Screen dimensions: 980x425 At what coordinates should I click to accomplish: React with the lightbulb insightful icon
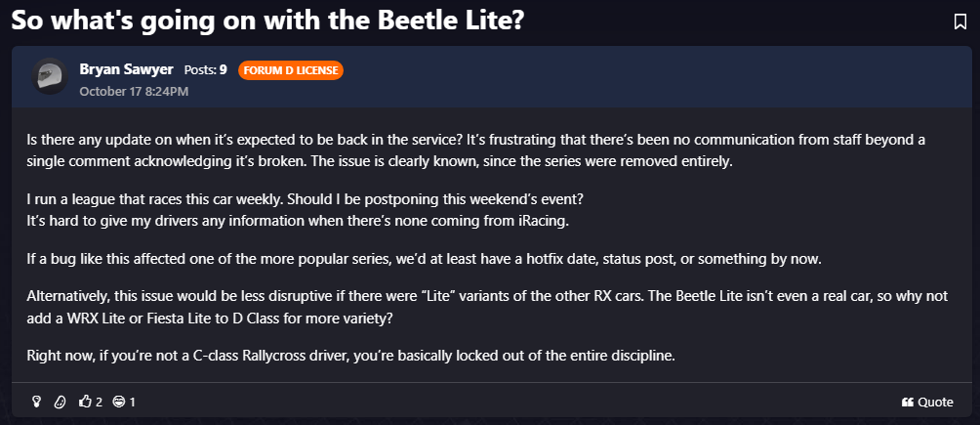coord(36,402)
